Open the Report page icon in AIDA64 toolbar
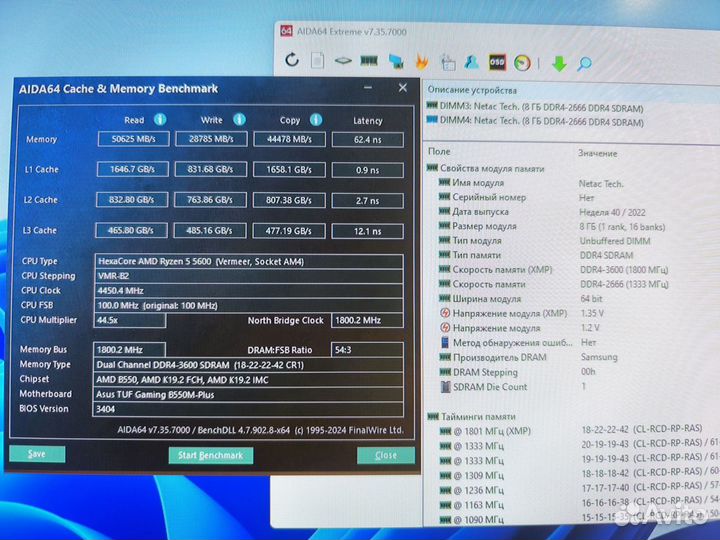Screen dimensions: 720x540 [x=317, y=61]
